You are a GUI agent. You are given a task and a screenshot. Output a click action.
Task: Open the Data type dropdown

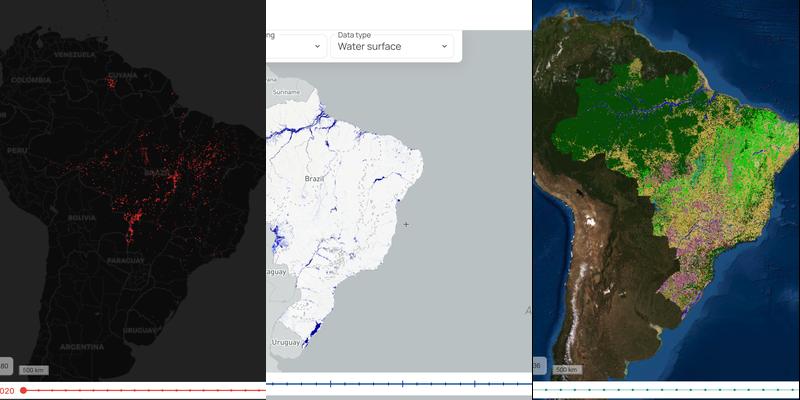click(x=391, y=46)
